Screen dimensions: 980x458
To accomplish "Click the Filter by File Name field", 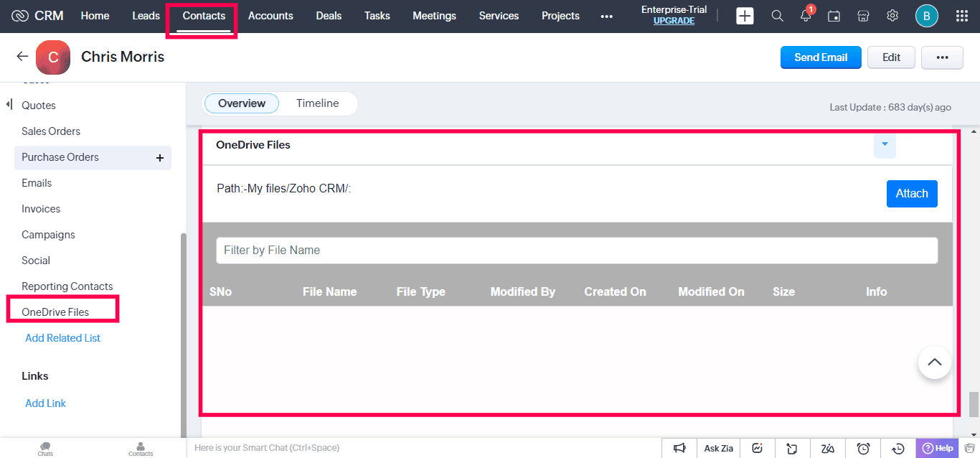I will (x=577, y=251).
